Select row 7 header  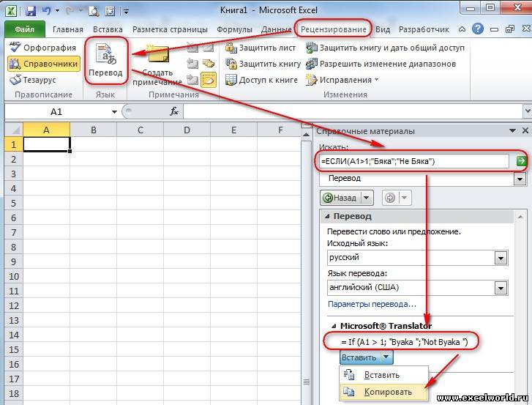(x=14, y=233)
